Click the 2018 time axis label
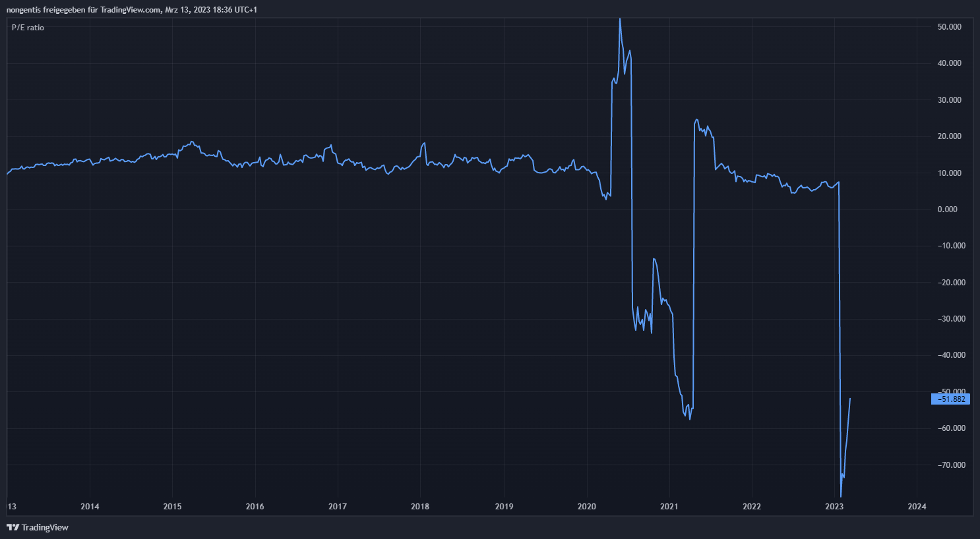 420,507
